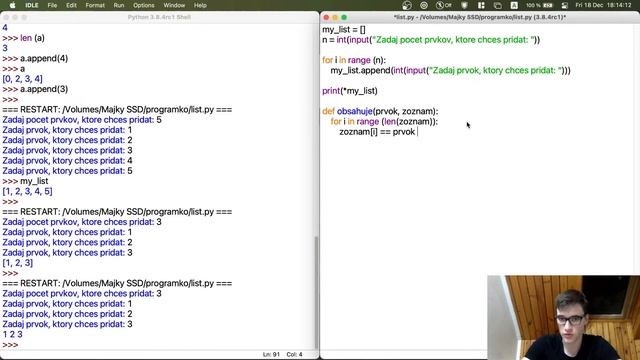Click the 'Zadaj prvok' prompt answered 5
Viewport: 640px width, 360px height.
point(67,171)
